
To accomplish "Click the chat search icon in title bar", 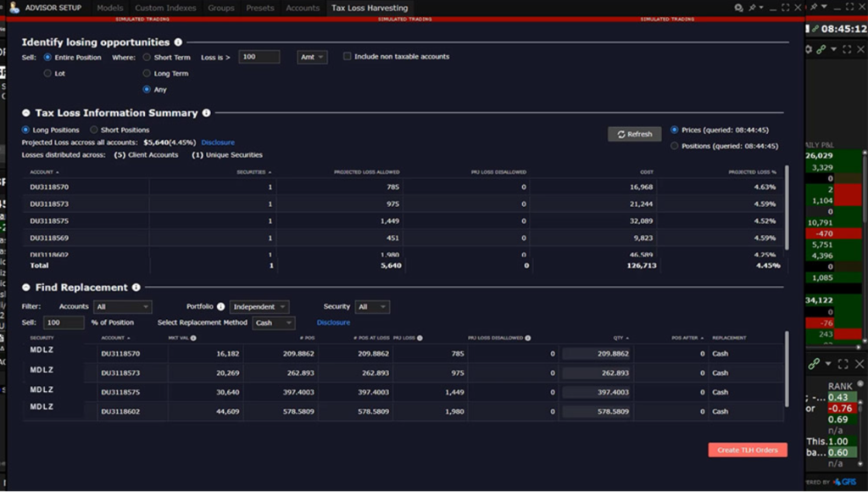I will pyautogui.click(x=738, y=8).
